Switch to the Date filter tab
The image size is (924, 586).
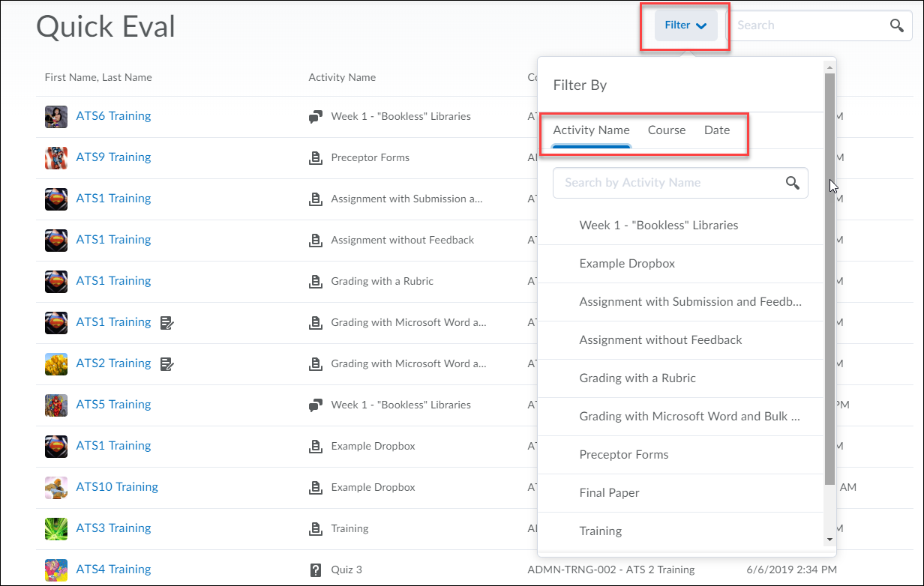(x=717, y=130)
